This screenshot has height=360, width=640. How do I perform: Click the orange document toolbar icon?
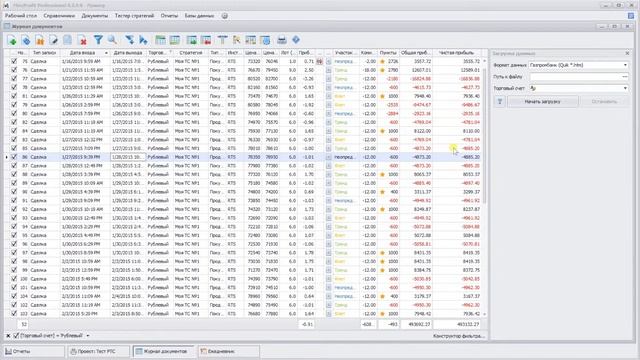(40, 40)
